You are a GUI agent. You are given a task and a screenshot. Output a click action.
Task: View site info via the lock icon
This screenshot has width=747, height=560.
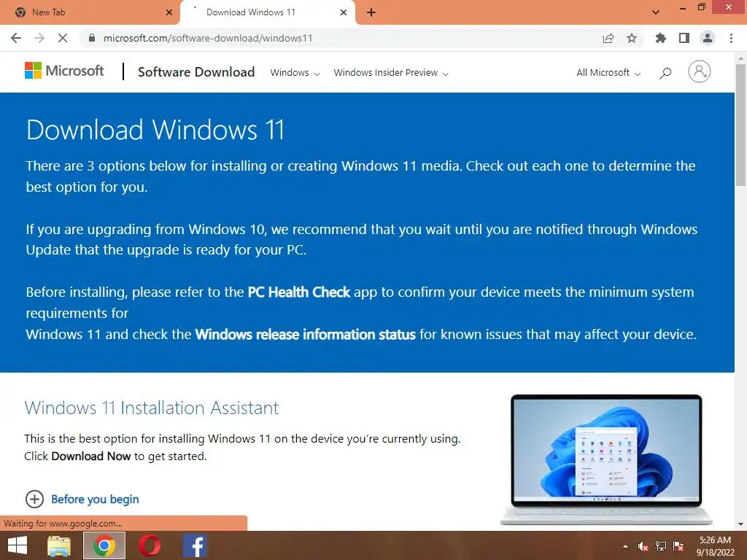pos(92,38)
